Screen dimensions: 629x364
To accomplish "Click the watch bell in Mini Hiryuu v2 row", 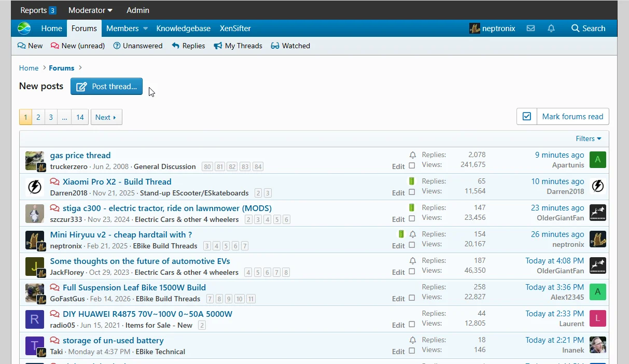I will pyautogui.click(x=413, y=234).
